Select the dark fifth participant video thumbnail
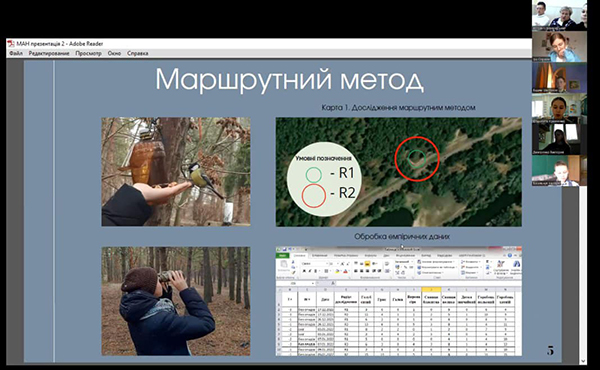 coord(559,140)
